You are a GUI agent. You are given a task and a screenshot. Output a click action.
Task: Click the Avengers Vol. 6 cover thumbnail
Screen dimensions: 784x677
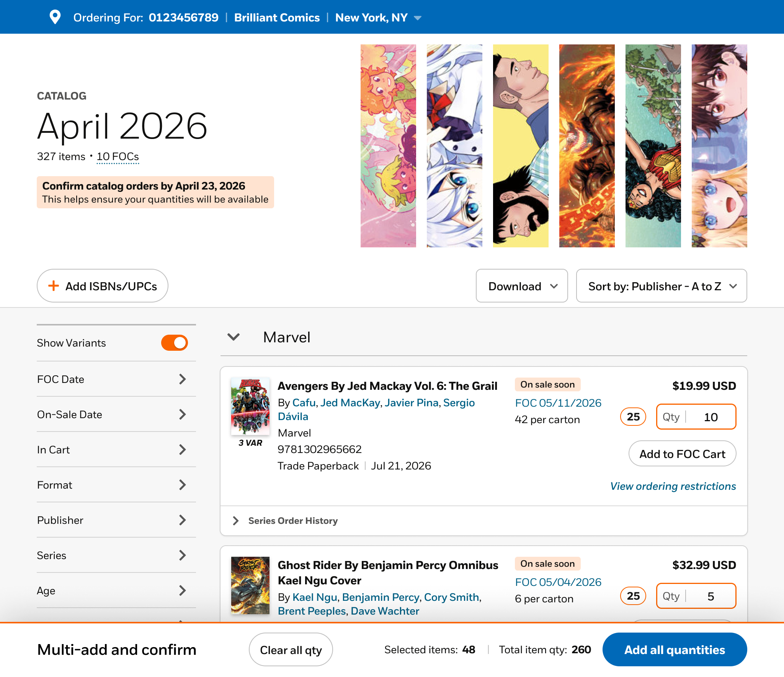250,406
